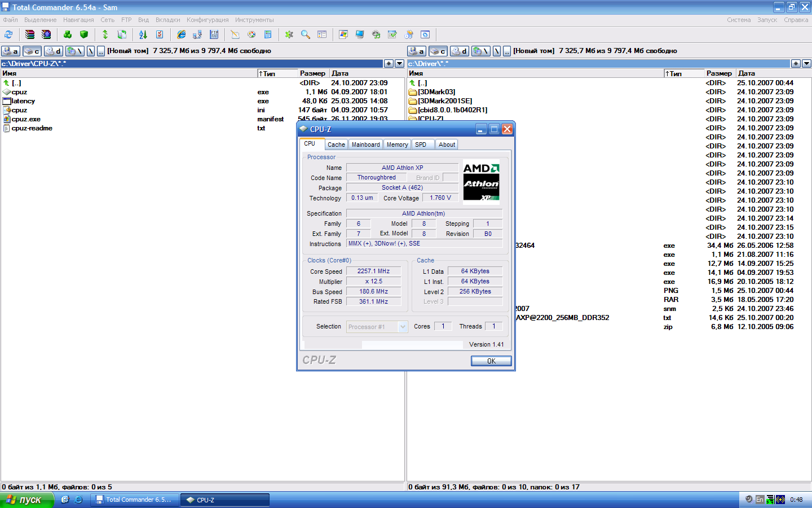Viewport: 812px width, 508px height.
Task: Click the Windows Пуск start button
Action: coord(27,500)
